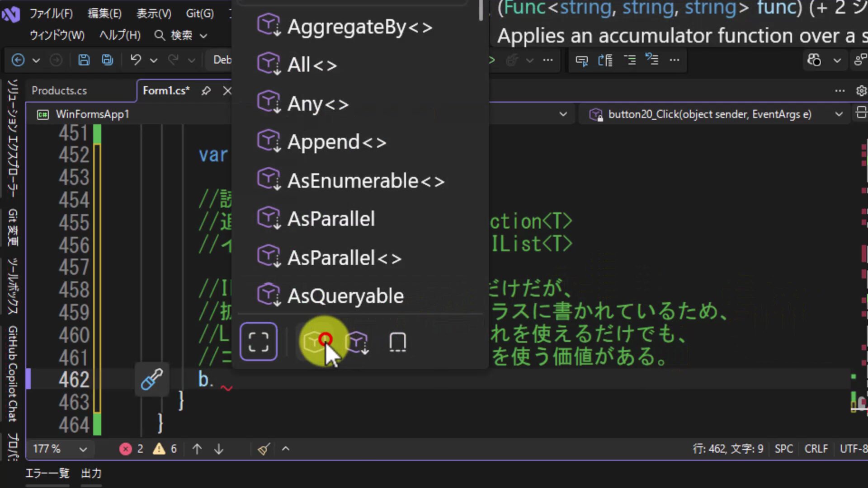Image resolution: width=868 pixels, height=488 pixels.
Task: Click the code cleanup broom icon
Action: click(264, 449)
